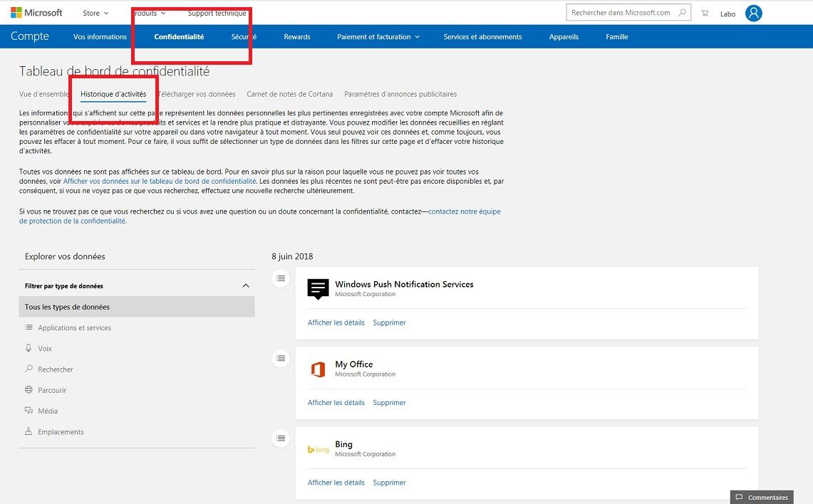The width and height of the screenshot is (813, 504).
Task: Click list icon beside Bing card
Action: (x=281, y=439)
